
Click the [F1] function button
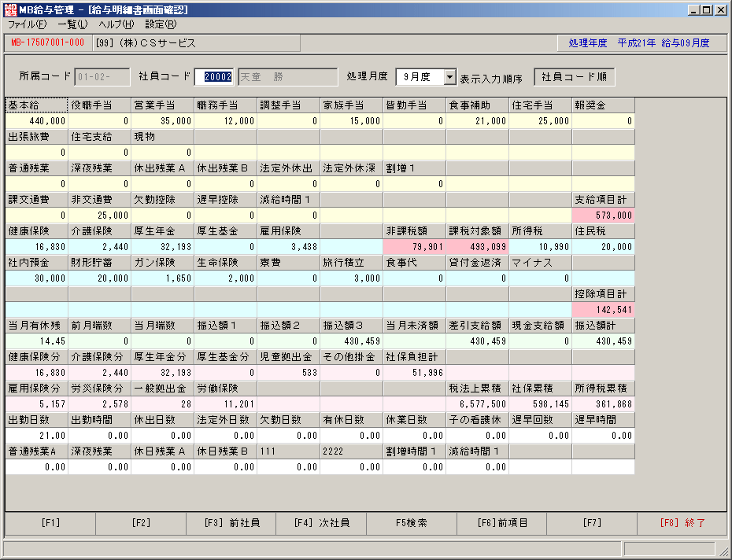point(50,523)
